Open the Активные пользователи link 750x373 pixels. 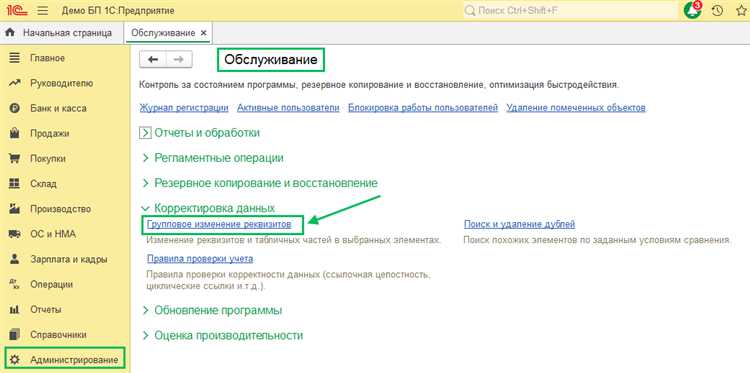(x=288, y=108)
